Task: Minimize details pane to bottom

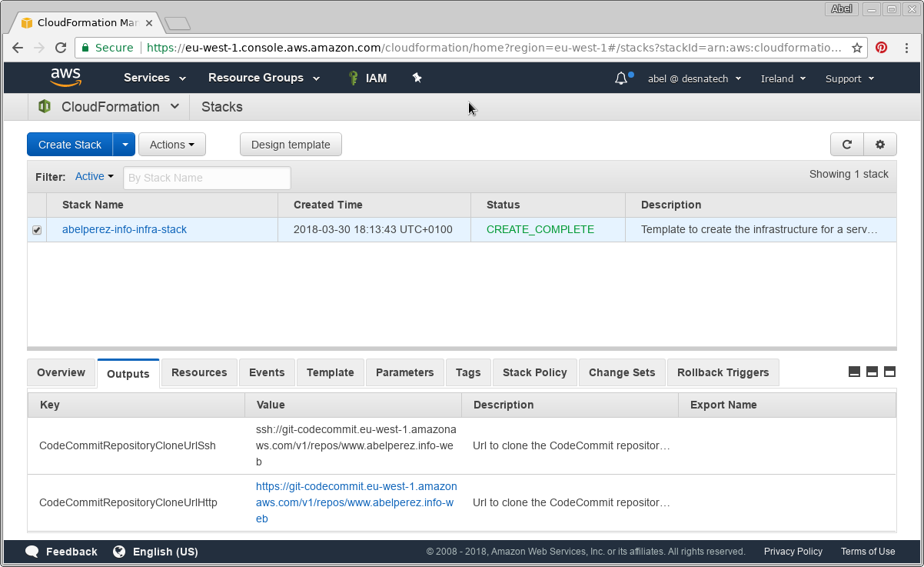Action: coord(854,372)
